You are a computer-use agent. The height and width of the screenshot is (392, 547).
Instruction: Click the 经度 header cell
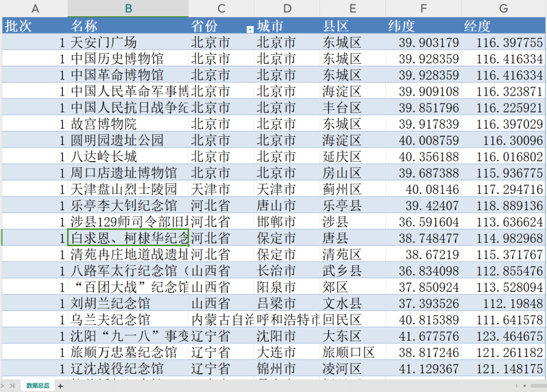[503, 26]
